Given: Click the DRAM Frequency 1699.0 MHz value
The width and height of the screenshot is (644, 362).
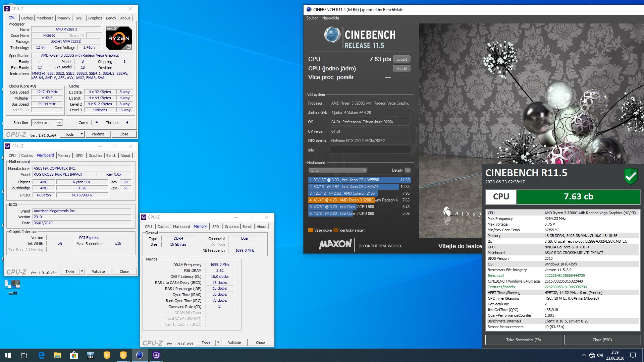Looking at the screenshot, I should coord(220,264).
